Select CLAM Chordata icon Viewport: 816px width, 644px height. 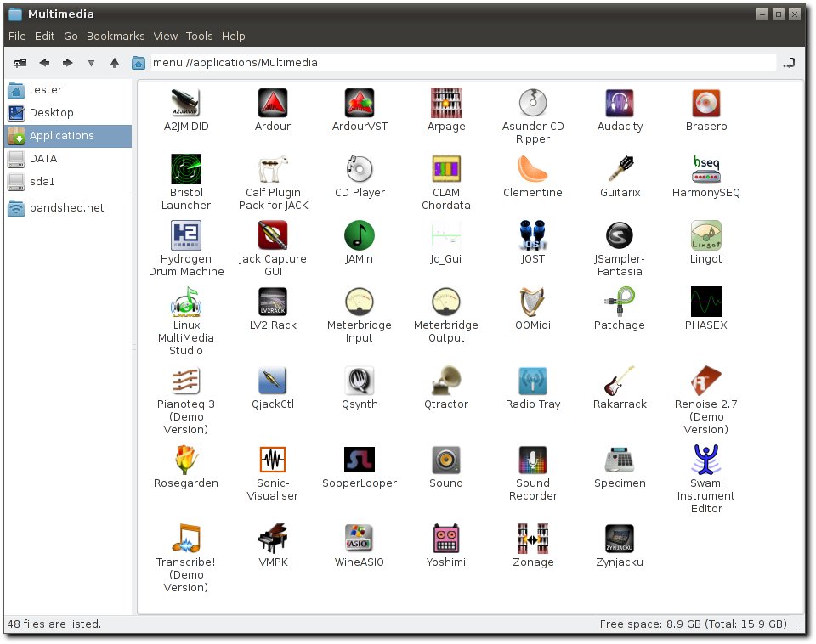click(x=446, y=169)
